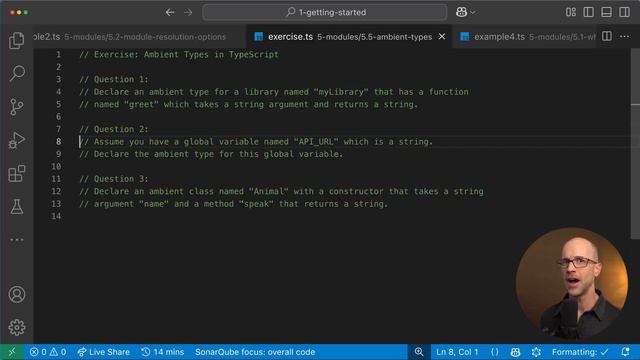Open the Accounts menu
The image size is (640, 360).
[17, 294]
